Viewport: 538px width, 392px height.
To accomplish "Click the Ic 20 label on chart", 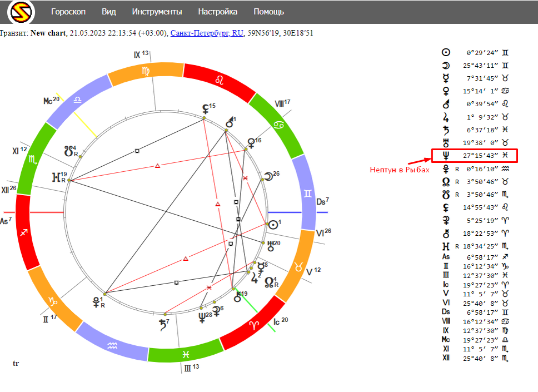I will 281,321.
